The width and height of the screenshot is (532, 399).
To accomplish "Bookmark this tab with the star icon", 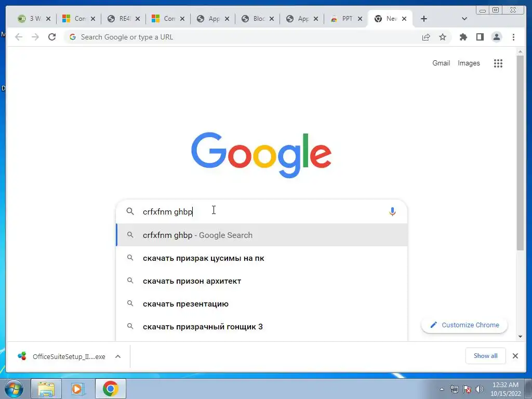I will 443,37.
